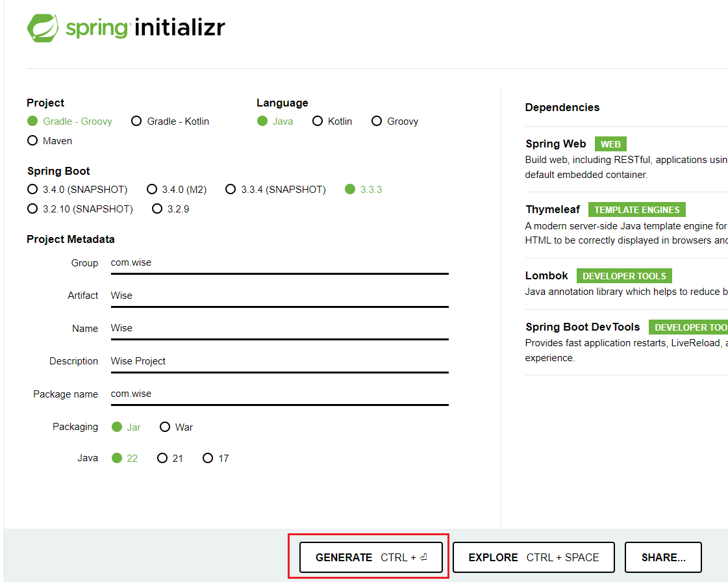Screen dimensions: 728x582
Task: Set packaging to War
Action: click(x=165, y=427)
